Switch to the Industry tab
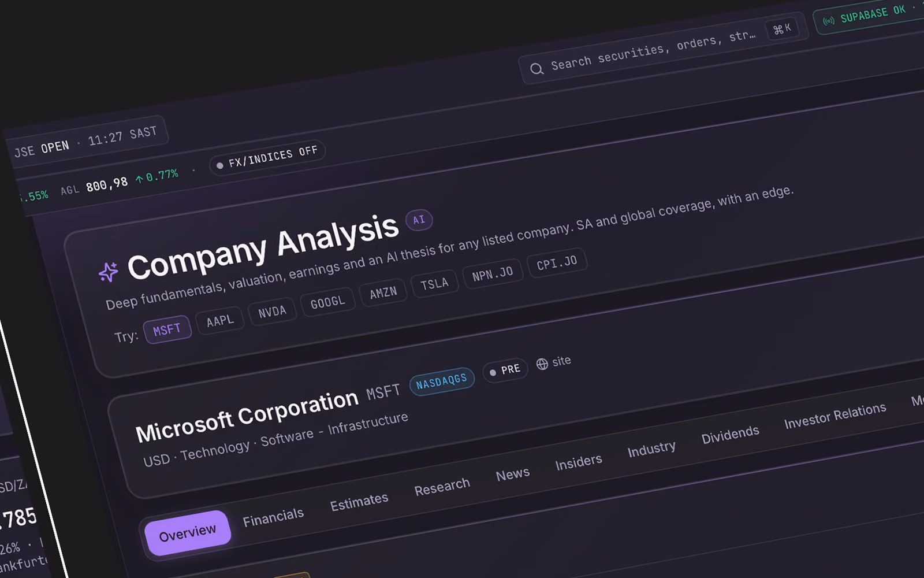 pos(652,449)
